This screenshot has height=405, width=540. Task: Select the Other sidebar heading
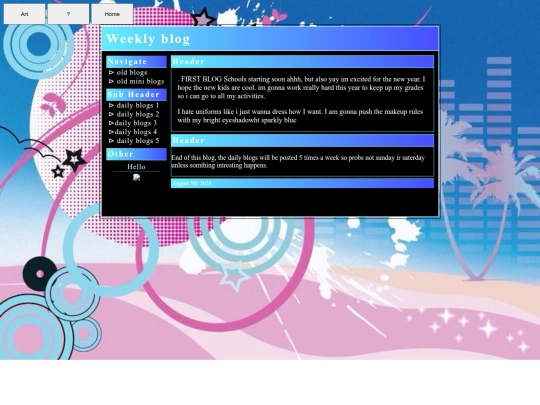[136, 154]
